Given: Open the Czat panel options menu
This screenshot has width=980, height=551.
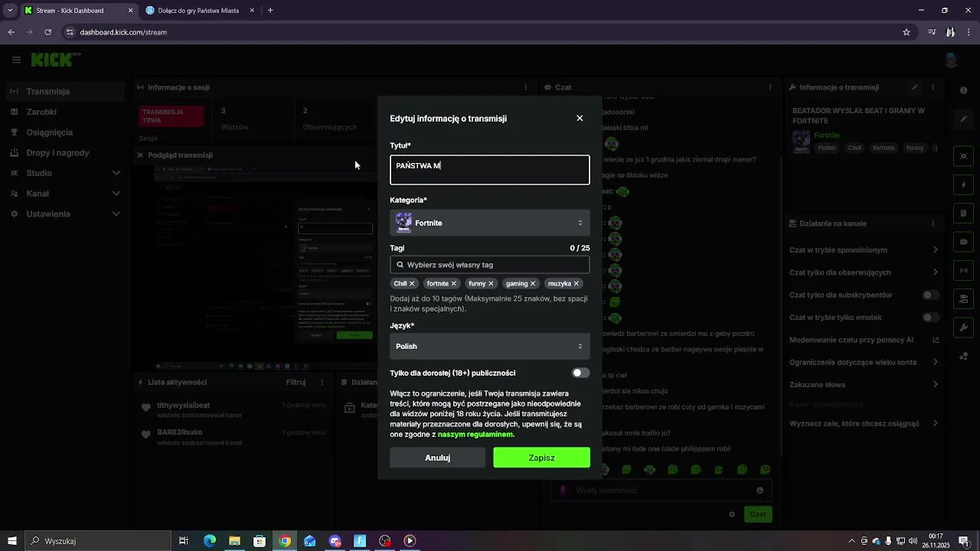Looking at the screenshot, I should (x=770, y=88).
